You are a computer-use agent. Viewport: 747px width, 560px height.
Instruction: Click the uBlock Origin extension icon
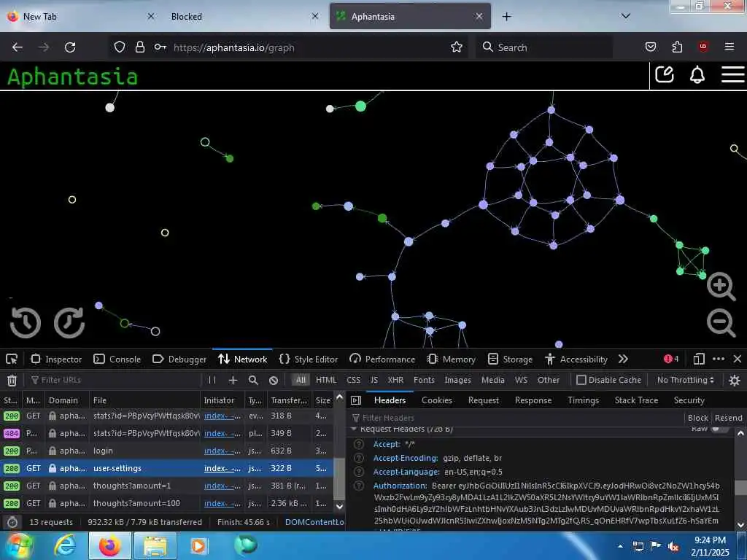click(703, 47)
